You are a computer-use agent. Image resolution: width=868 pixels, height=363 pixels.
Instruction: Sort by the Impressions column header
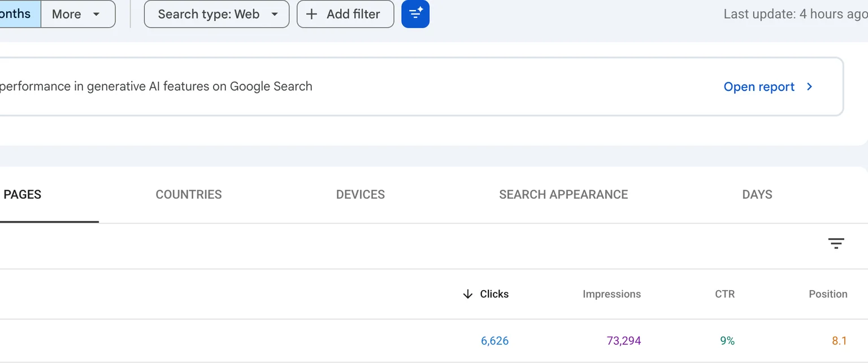tap(611, 294)
